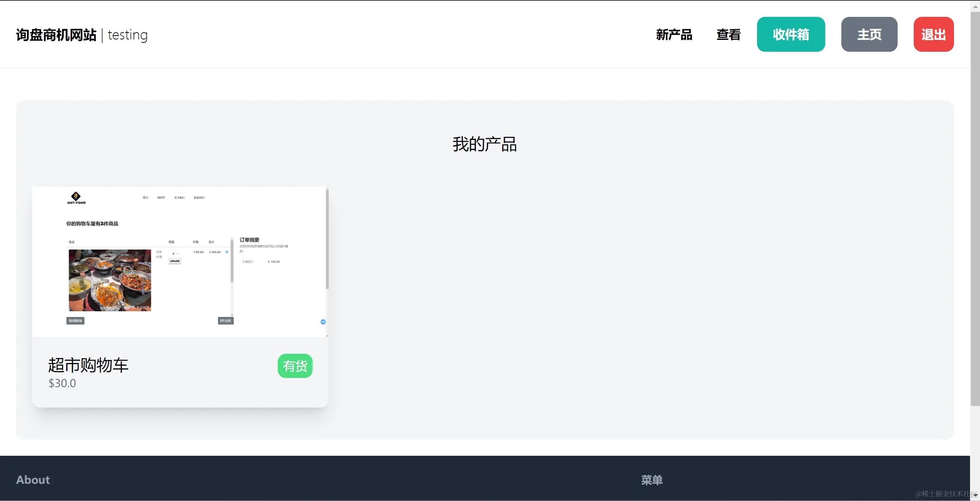
Task: Click the 菜单 footer heading
Action: pos(652,480)
